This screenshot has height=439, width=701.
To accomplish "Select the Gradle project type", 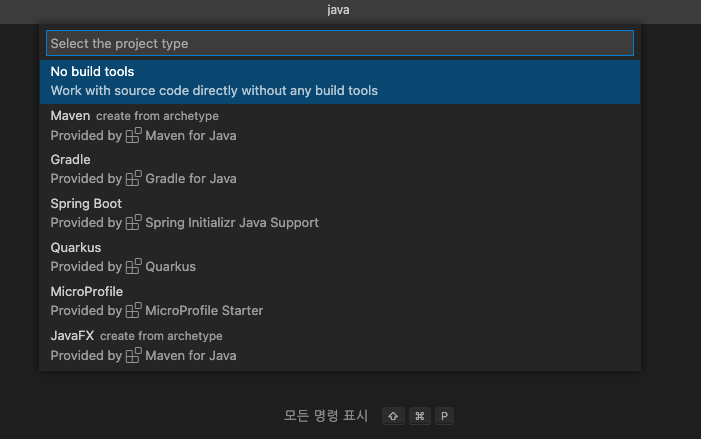I will (340, 169).
